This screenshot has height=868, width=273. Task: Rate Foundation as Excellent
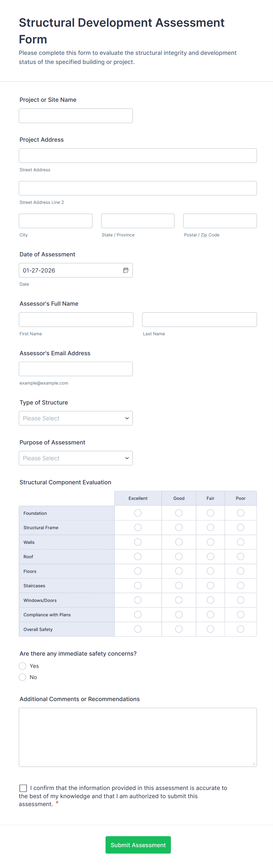[x=138, y=513]
